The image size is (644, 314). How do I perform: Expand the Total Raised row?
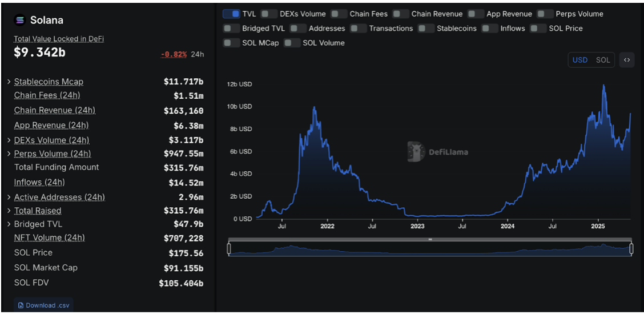[x=9, y=211]
